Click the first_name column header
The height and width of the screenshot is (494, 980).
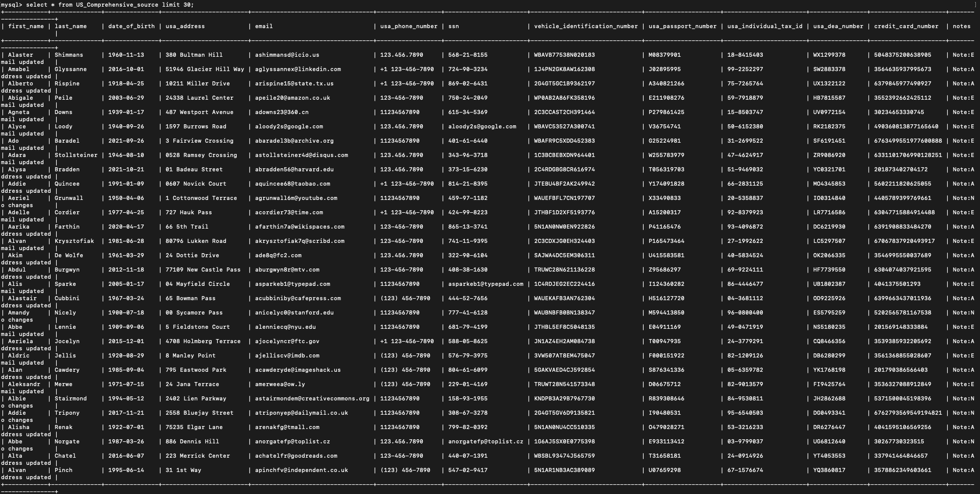[26, 26]
